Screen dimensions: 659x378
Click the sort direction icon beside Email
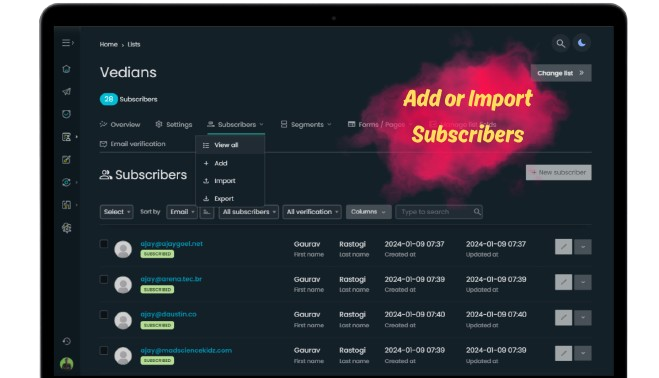tap(207, 212)
